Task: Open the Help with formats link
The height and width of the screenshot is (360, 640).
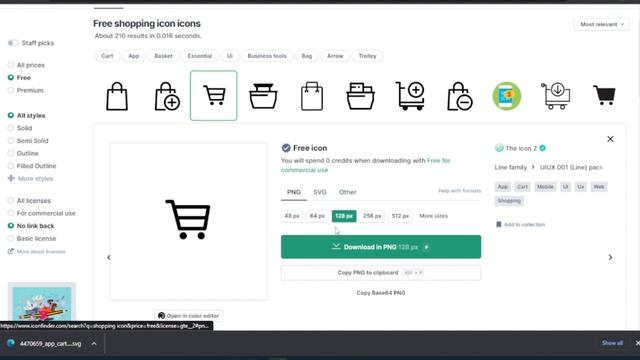Action: tap(460, 191)
